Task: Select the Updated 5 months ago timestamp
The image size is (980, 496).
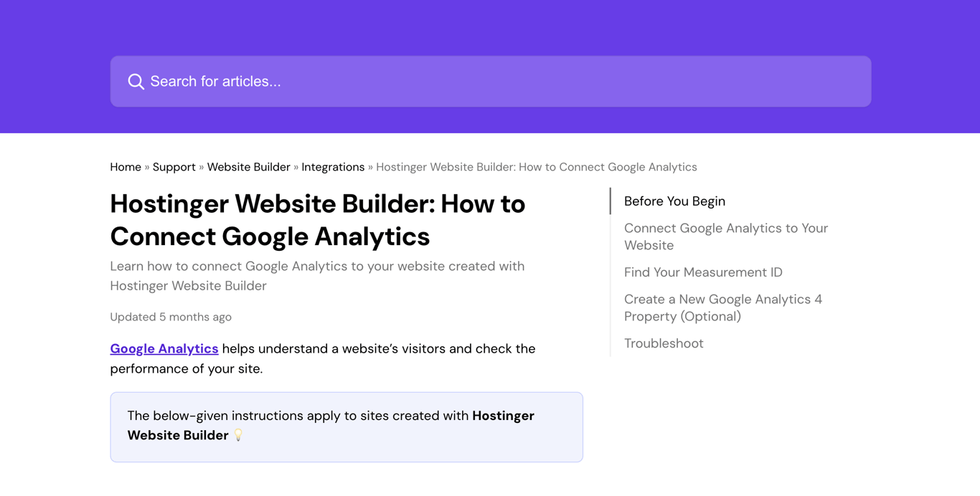Action: point(170,316)
